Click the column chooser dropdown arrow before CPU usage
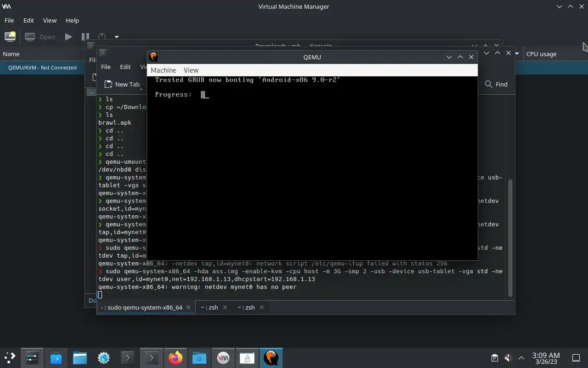The width and height of the screenshot is (588, 368). (x=517, y=54)
